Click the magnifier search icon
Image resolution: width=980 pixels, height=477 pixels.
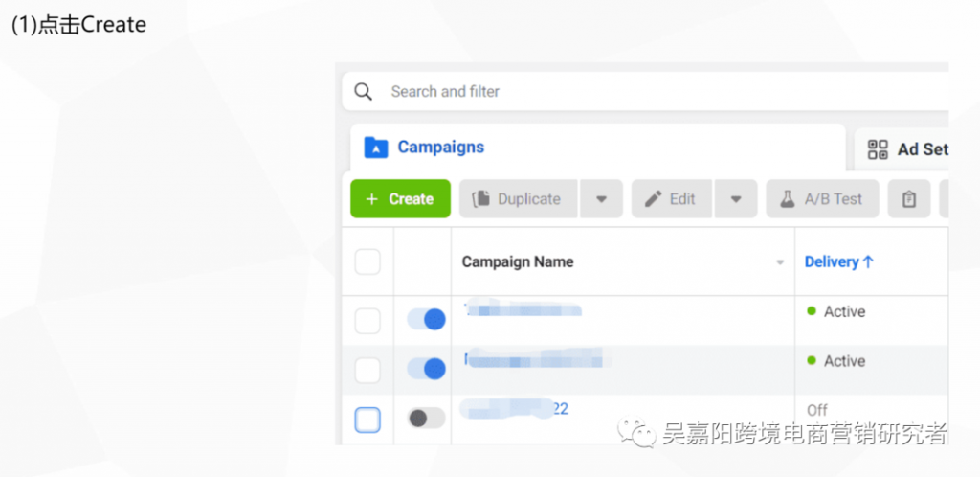click(363, 92)
